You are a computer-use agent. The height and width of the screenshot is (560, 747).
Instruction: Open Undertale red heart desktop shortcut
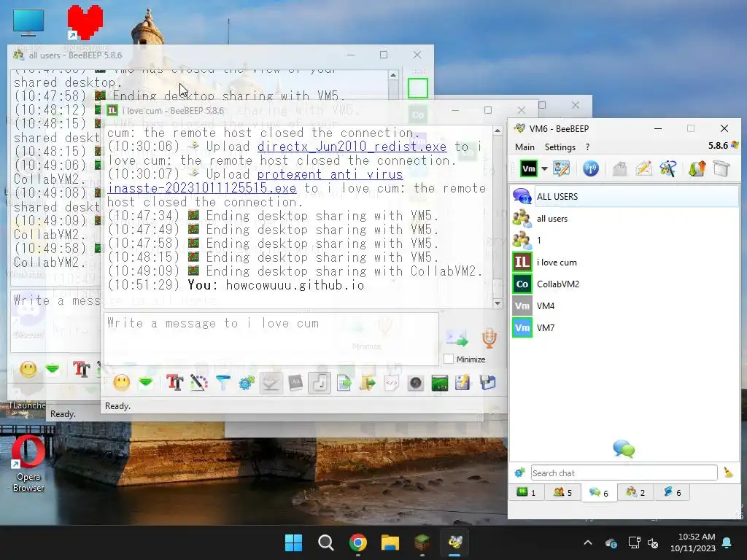click(85, 26)
